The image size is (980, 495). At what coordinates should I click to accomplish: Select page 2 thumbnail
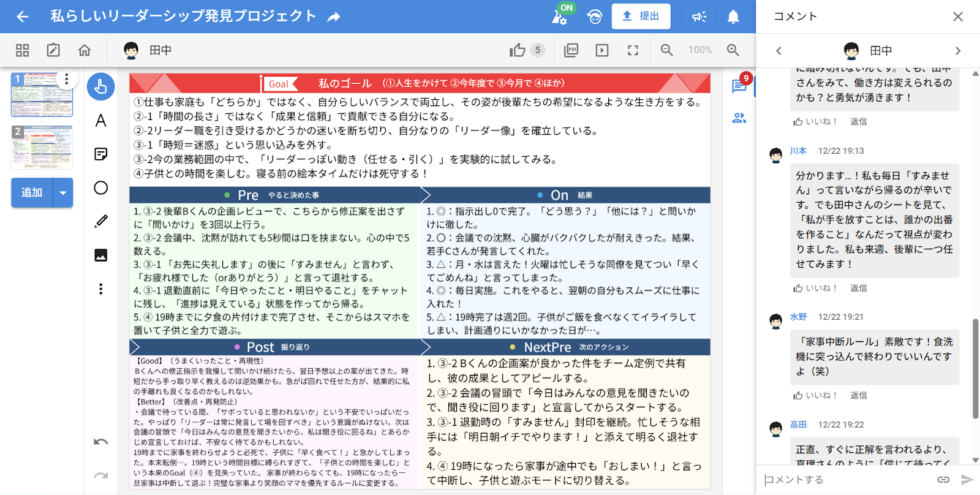[x=42, y=147]
